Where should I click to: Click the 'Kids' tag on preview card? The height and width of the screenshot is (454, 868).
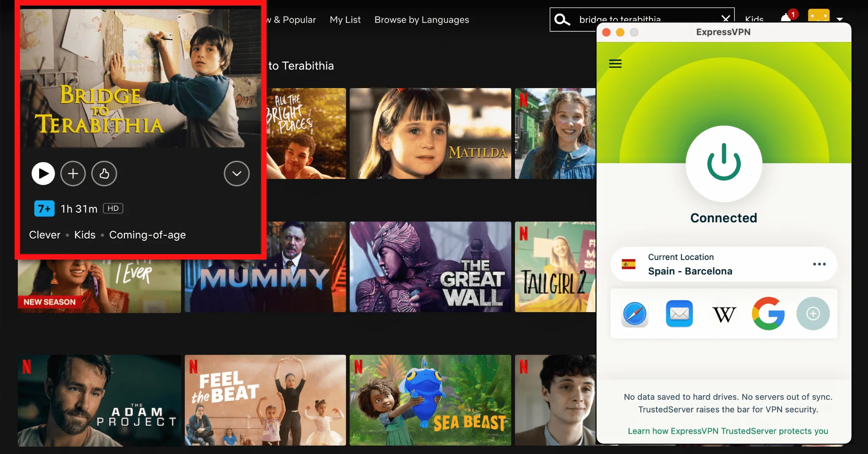pyautogui.click(x=85, y=235)
